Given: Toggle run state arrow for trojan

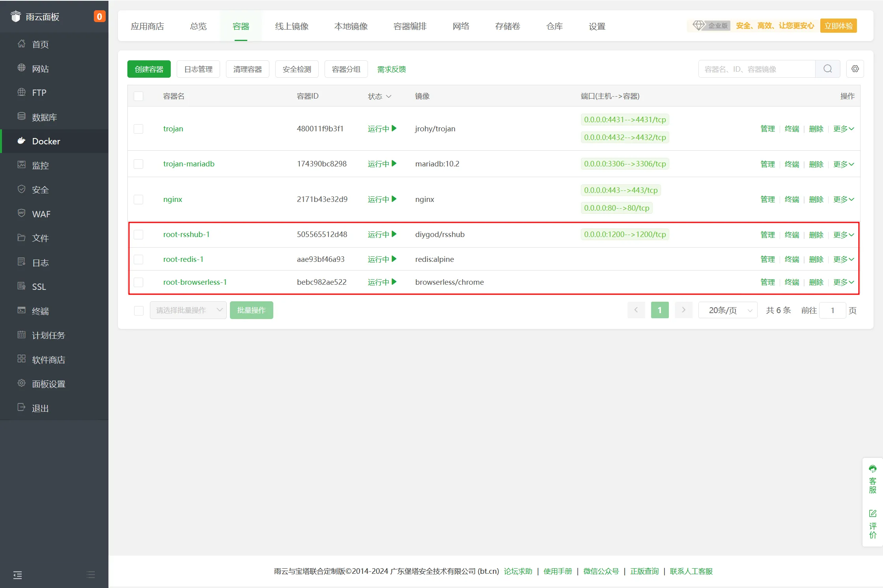Looking at the screenshot, I should [394, 129].
